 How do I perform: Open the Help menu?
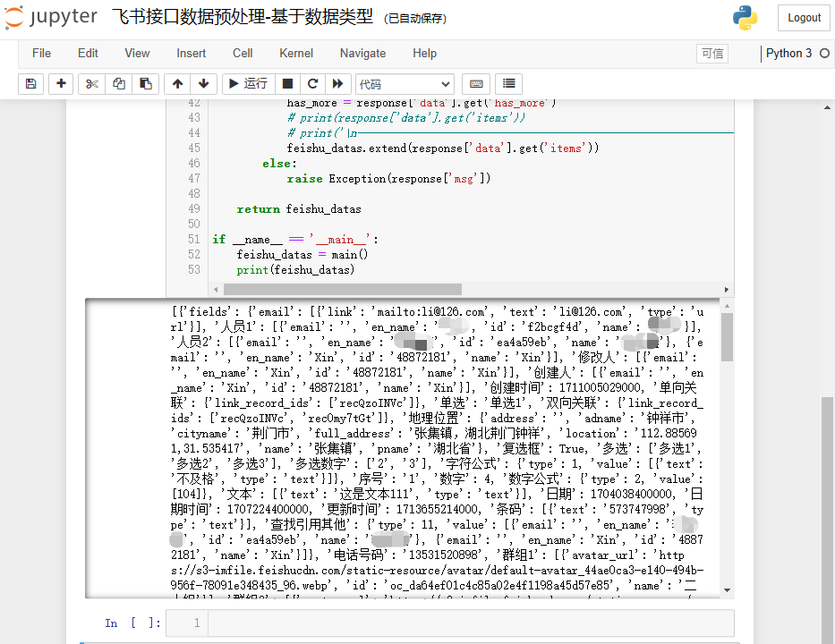(424, 54)
